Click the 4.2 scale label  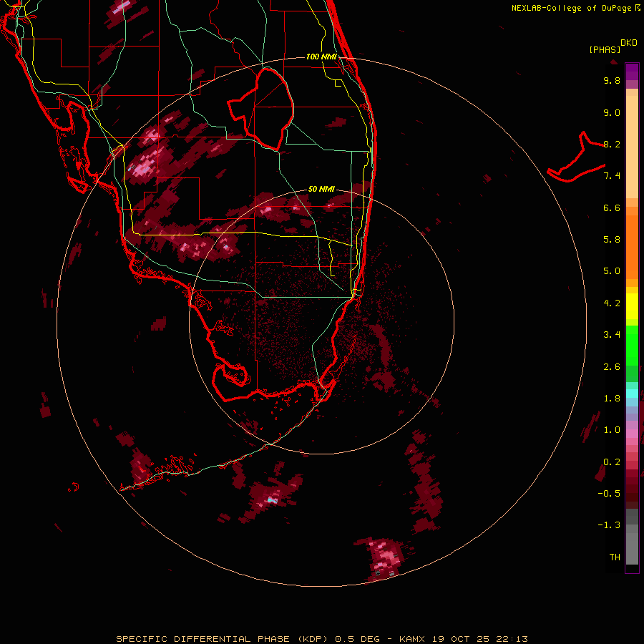pyautogui.click(x=612, y=303)
